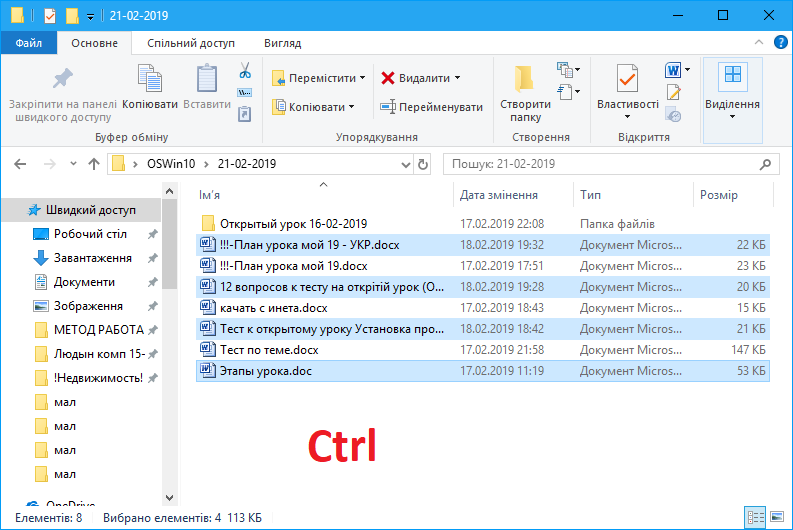Switch to the Вигляд tab
The image size is (793, 530).
[283, 43]
